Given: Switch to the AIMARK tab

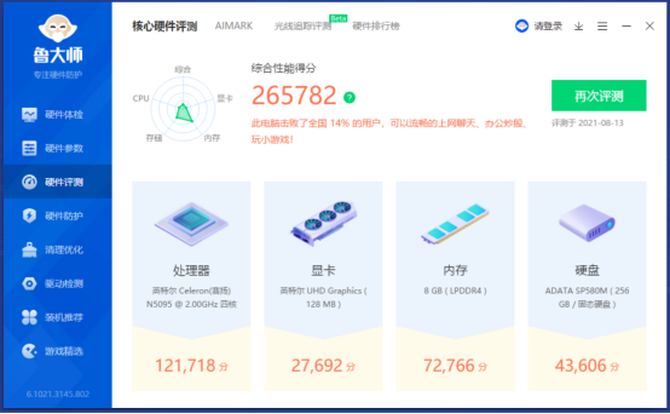Looking at the screenshot, I should (x=234, y=26).
